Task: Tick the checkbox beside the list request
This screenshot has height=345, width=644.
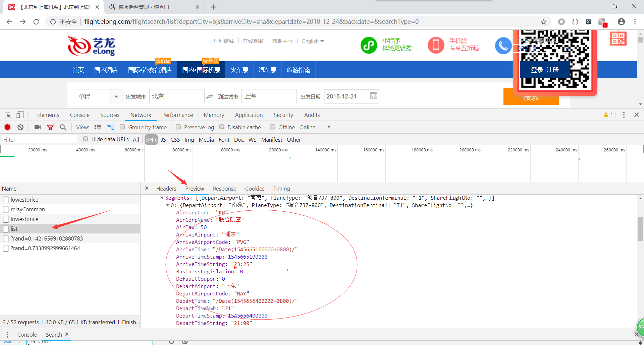Action: pyautogui.click(x=6, y=229)
